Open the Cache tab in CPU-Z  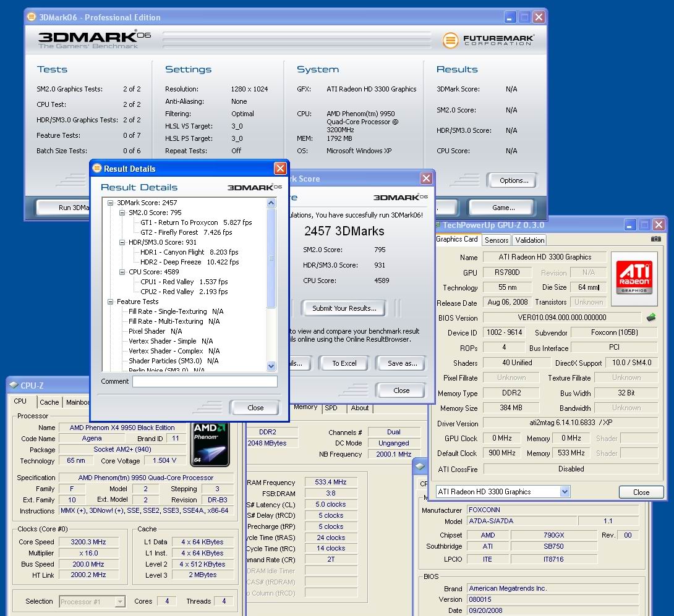[x=49, y=402]
